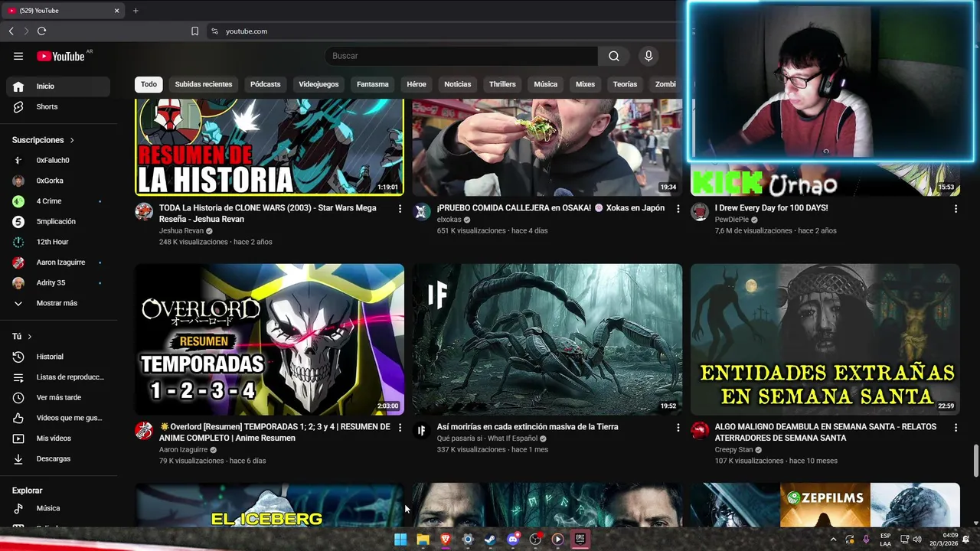The height and width of the screenshot is (551, 980).
Task: Select the Thrillers chip
Action: point(502,84)
